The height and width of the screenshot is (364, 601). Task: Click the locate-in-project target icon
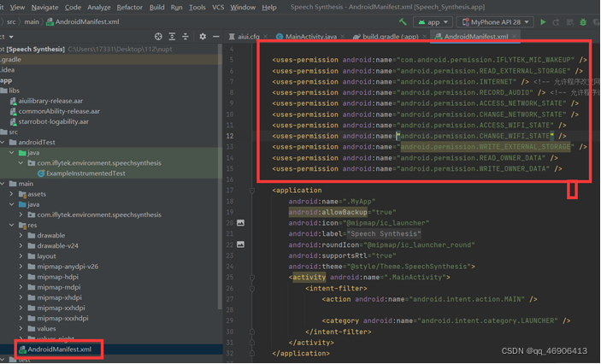coord(158,37)
